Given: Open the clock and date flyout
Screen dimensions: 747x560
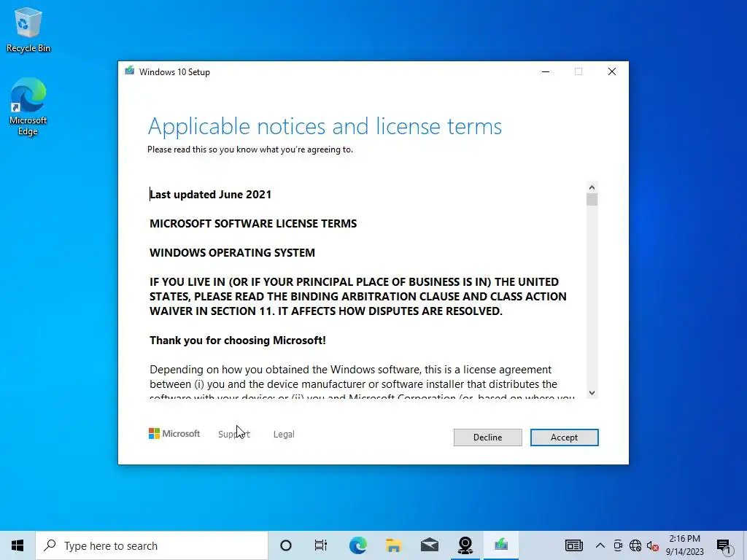Looking at the screenshot, I should point(684,545).
